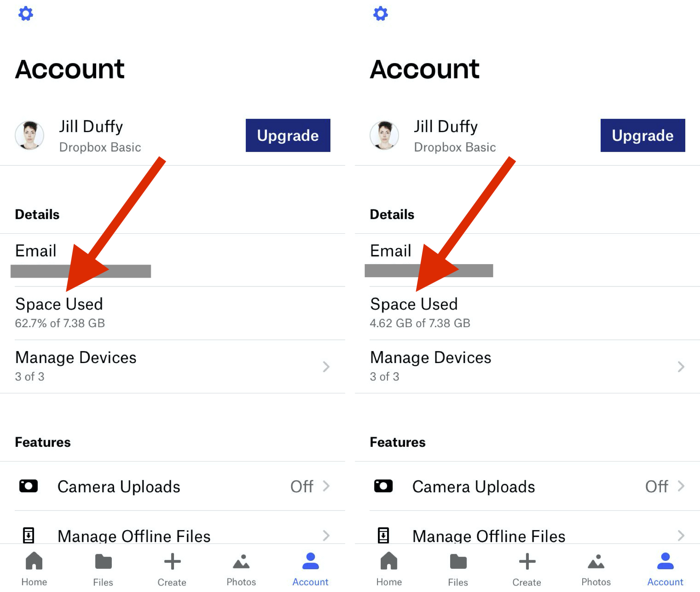Tap Camera Uploads chevron in left screenshot
This screenshot has width=700, height=592.
point(326,486)
